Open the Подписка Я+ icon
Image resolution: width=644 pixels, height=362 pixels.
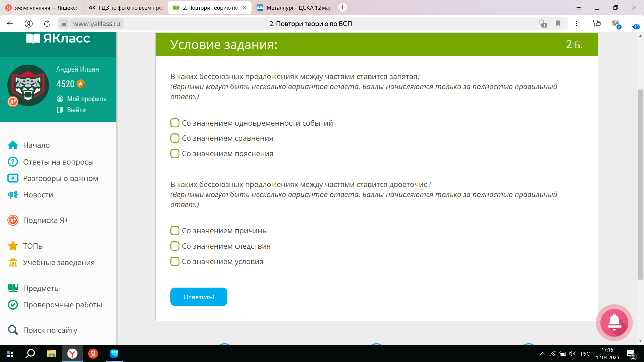tap(13, 220)
